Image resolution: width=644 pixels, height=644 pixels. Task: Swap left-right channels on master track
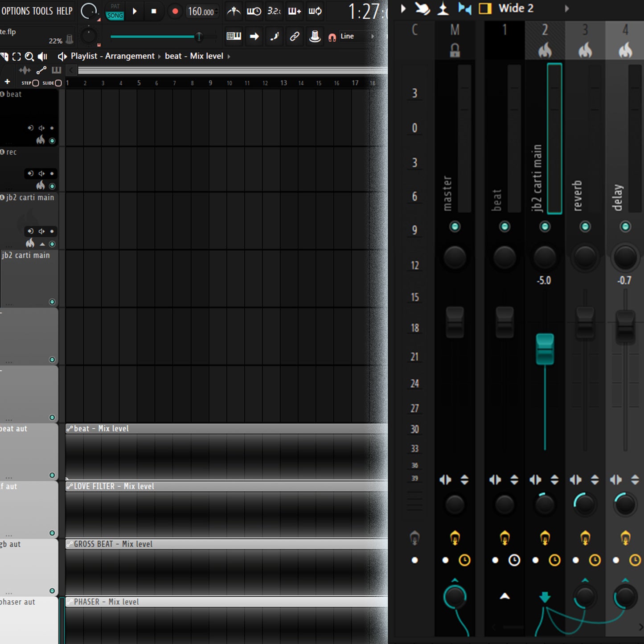445,480
